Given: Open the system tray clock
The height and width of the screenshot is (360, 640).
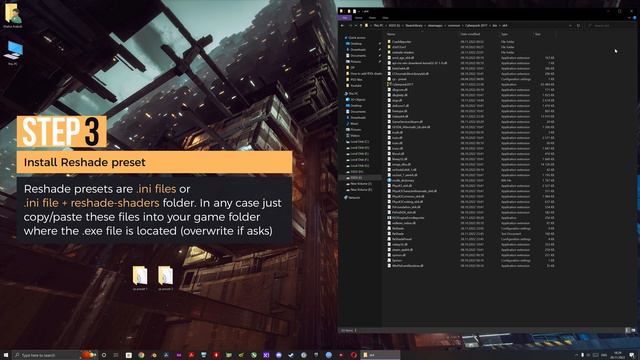Looking at the screenshot, I should coord(617,355).
